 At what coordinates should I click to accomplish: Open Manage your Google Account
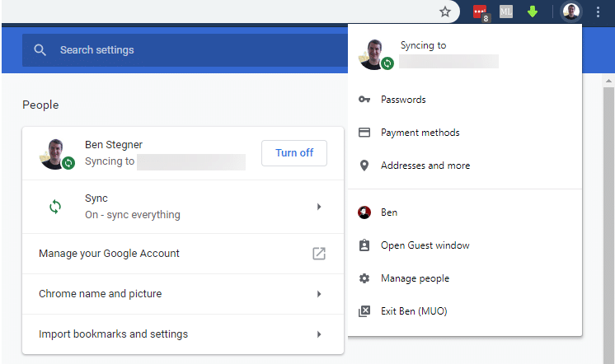tap(183, 254)
